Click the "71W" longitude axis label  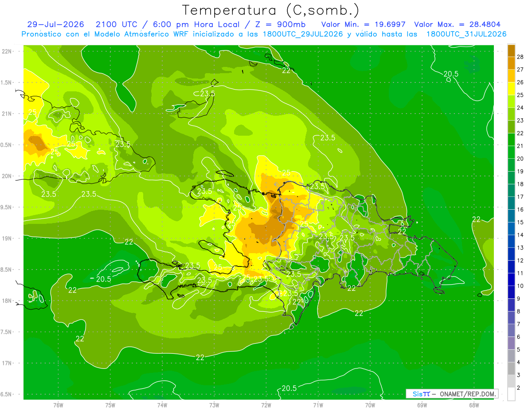tap(318, 405)
